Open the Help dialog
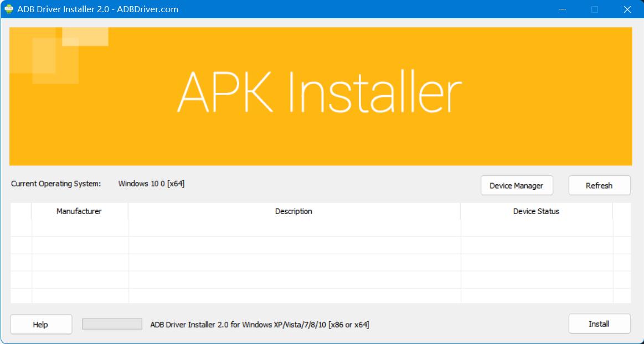644x344 pixels. 40,325
